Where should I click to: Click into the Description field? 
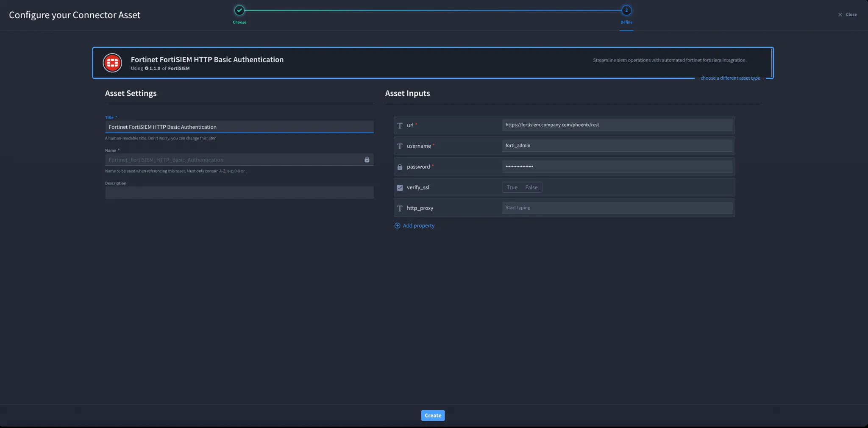[x=239, y=192]
